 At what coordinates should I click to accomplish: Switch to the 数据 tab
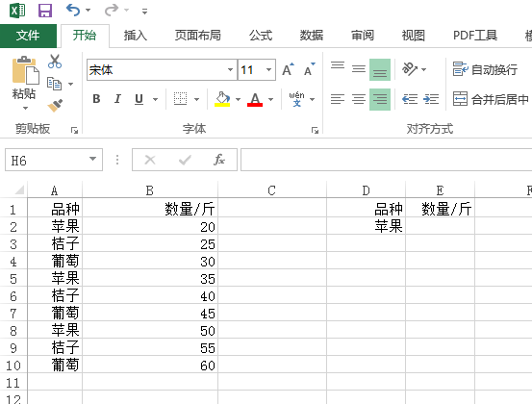coord(312,36)
